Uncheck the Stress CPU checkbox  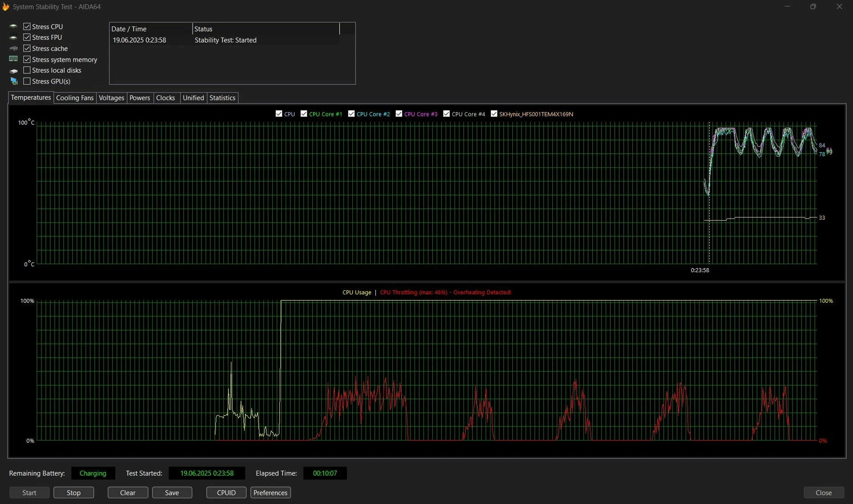(27, 27)
